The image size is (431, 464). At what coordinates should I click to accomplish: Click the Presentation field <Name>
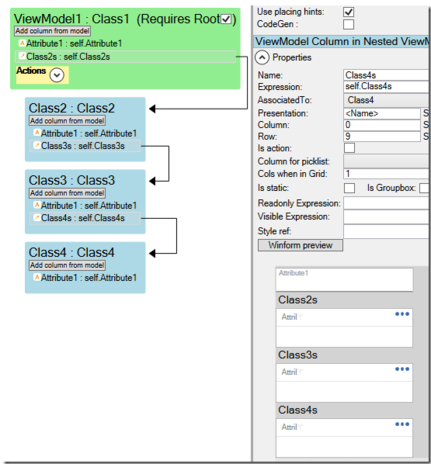tap(382, 113)
